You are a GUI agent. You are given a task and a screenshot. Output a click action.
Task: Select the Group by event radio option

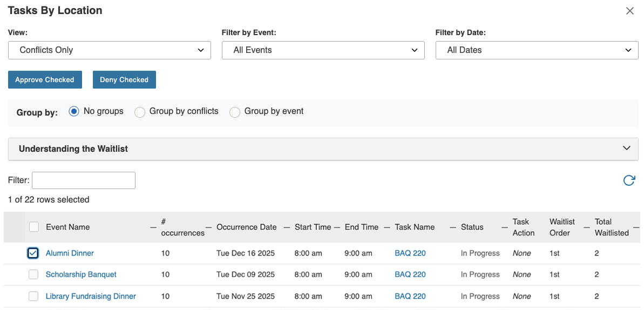tap(234, 112)
